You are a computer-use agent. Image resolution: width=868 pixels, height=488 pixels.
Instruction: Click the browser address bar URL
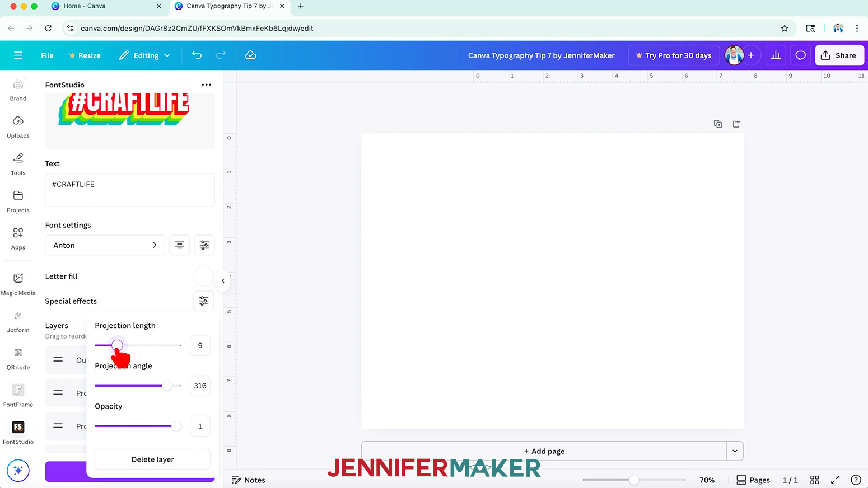point(197,28)
